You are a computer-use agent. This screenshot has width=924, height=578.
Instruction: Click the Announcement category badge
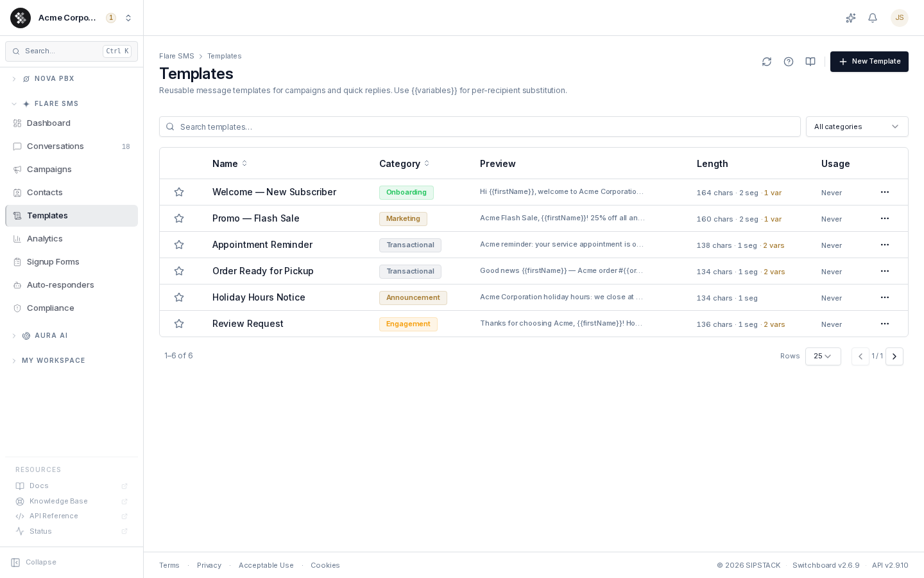coord(413,297)
